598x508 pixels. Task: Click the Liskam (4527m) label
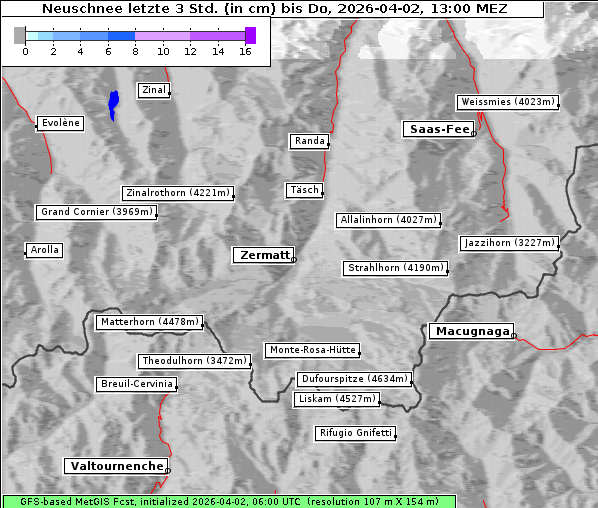click(337, 399)
